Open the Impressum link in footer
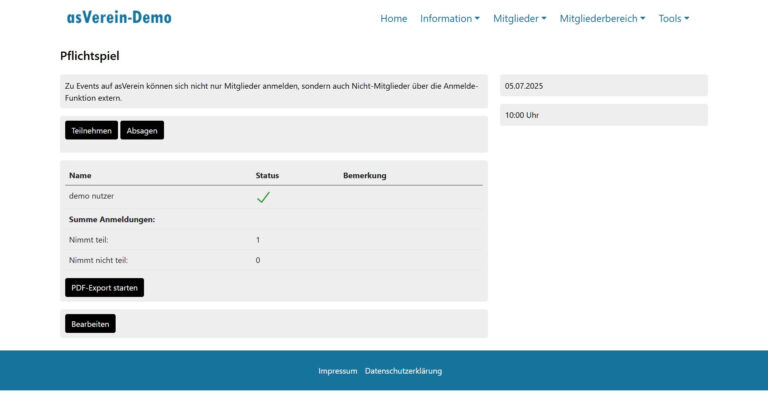Image resolution: width=768 pixels, height=396 pixels. coord(337,371)
